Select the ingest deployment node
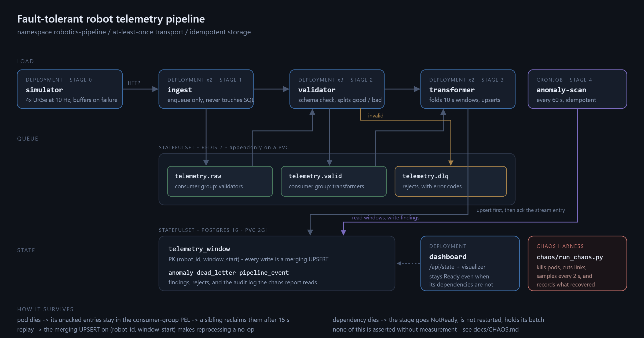Screen dimensions: 644x338 [206, 89]
